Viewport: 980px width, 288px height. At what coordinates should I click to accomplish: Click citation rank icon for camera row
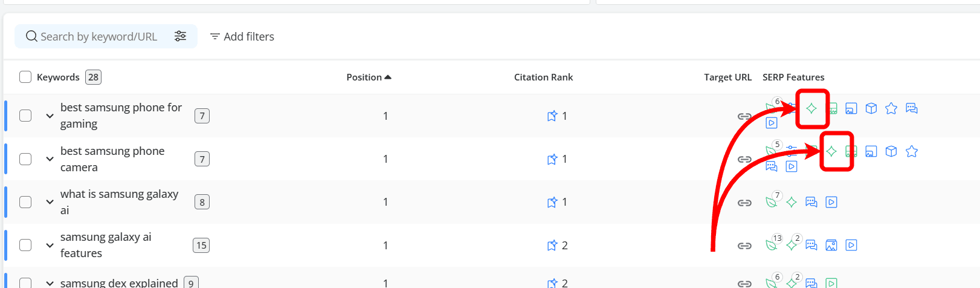click(x=552, y=159)
